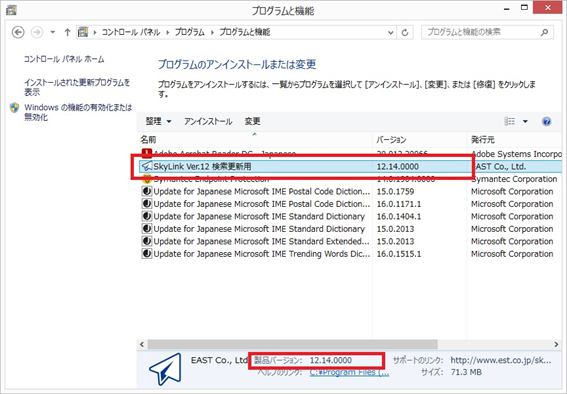Click version 16.0.1515.1 cell
567x394 pixels.
click(x=399, y=254)
